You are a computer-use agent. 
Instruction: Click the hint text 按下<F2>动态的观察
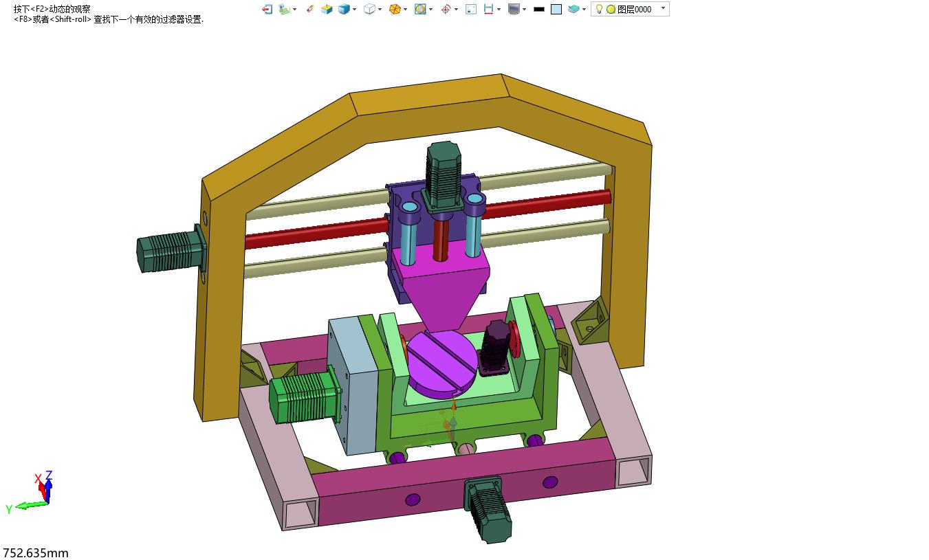(52, 9)
